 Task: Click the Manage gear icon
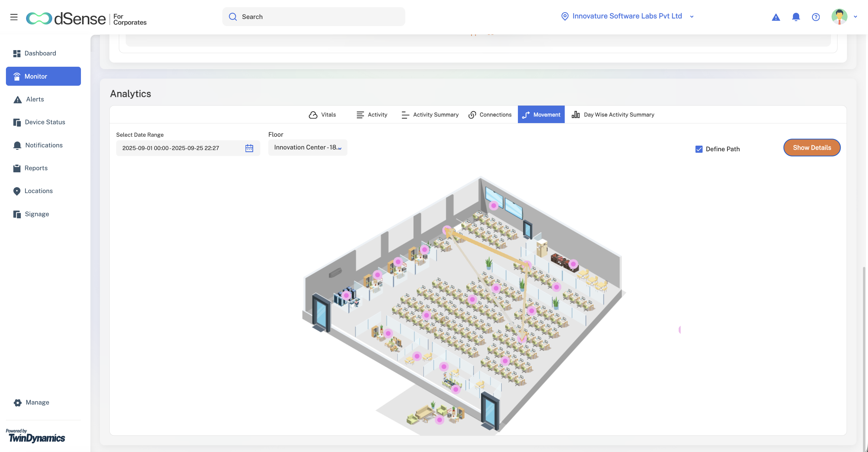[x=17, y=402]
